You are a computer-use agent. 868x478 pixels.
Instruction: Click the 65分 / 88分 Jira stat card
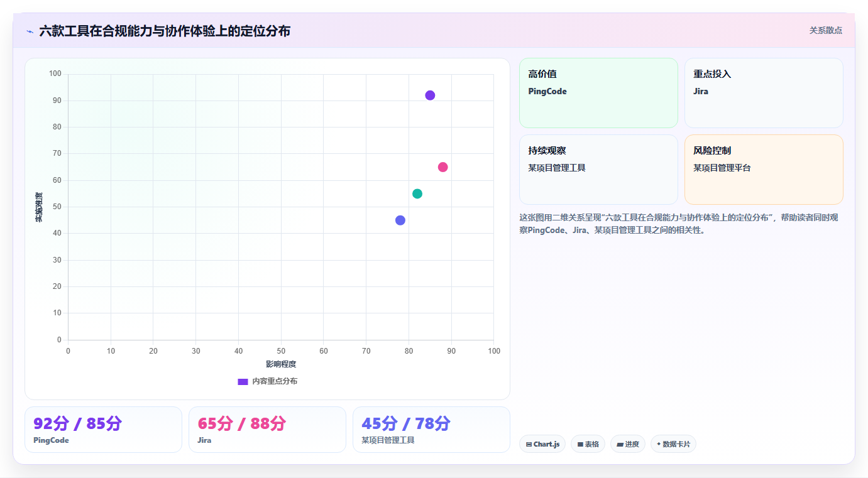pos(267,430)
